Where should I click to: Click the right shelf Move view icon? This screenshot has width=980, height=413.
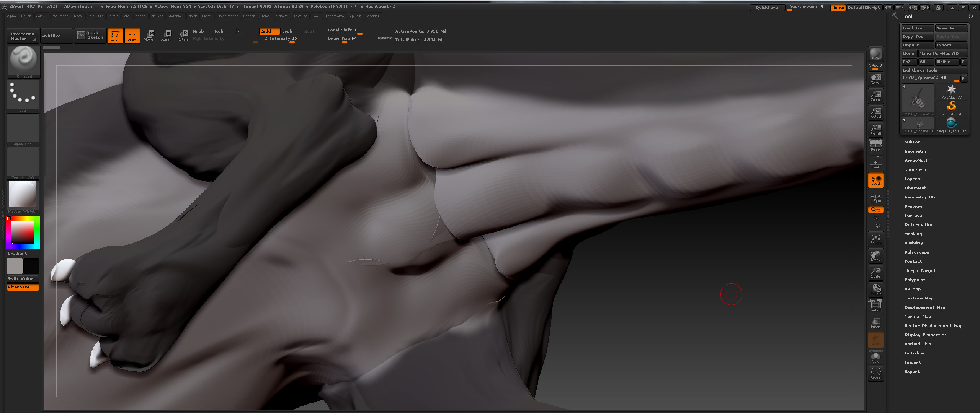click(x=875, y=256)
